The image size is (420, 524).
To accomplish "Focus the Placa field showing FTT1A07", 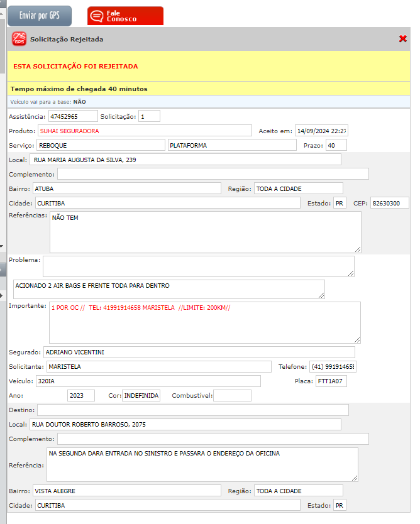I will [x=331, y=381].
